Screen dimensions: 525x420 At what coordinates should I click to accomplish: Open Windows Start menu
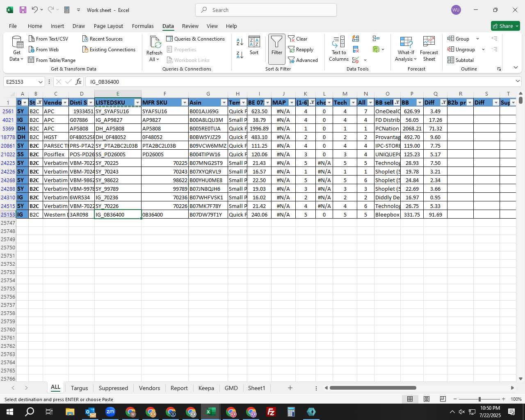pyautogui.click(x=9, y=412)
